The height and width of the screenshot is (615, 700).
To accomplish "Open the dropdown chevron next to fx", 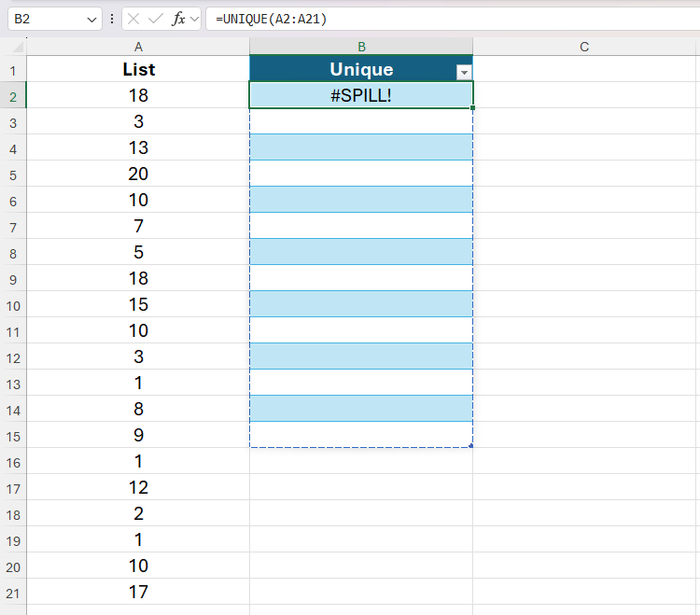I will 194,19.
